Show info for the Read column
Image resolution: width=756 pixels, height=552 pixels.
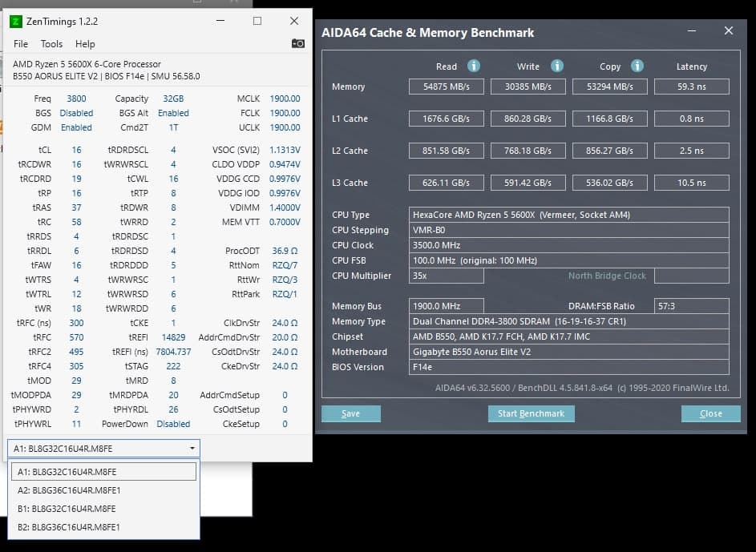click(x=474, y=66)
